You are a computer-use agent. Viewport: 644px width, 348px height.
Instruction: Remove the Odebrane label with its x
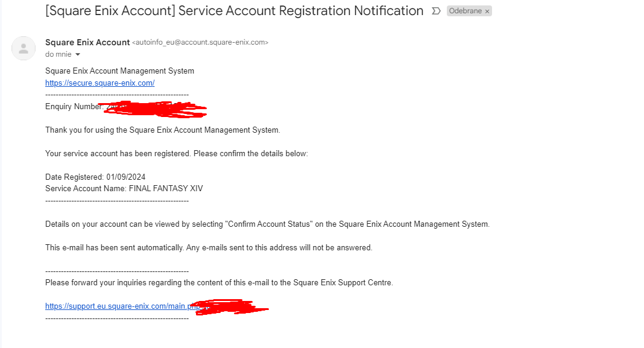pos(487,11)
